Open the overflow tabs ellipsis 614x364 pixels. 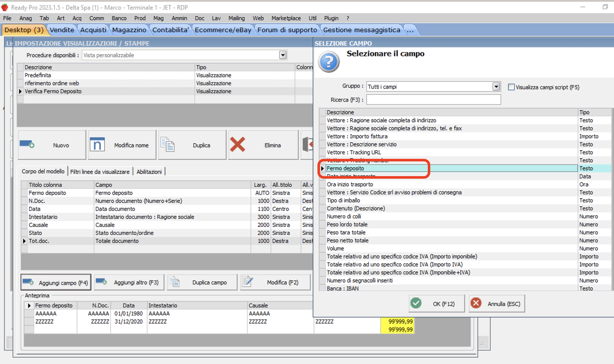pyautogui.click(x=410, y=30)
